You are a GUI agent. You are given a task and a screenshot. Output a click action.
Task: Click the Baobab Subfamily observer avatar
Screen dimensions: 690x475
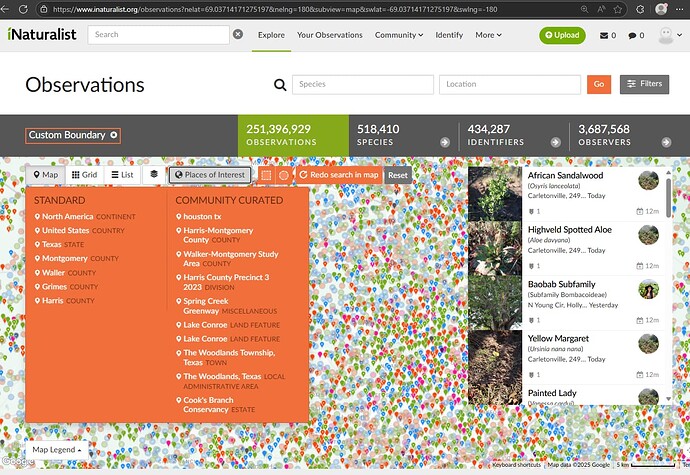pyautogui.click(x=648, y=289)
